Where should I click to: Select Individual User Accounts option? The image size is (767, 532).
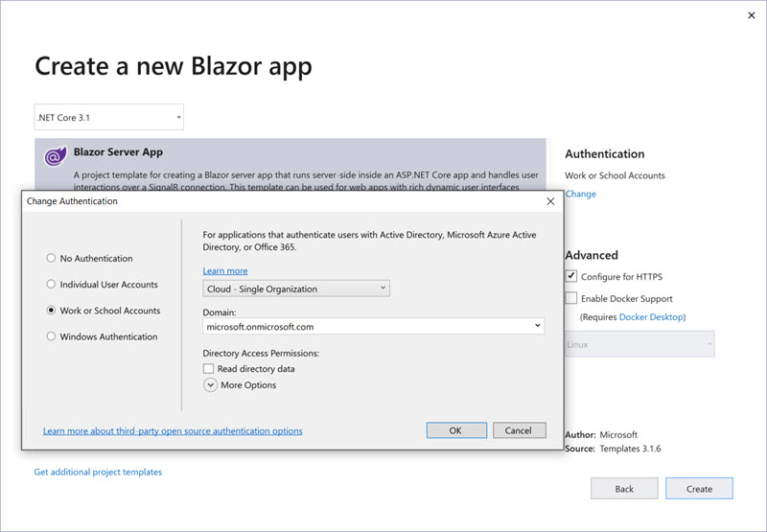(51, 285)
